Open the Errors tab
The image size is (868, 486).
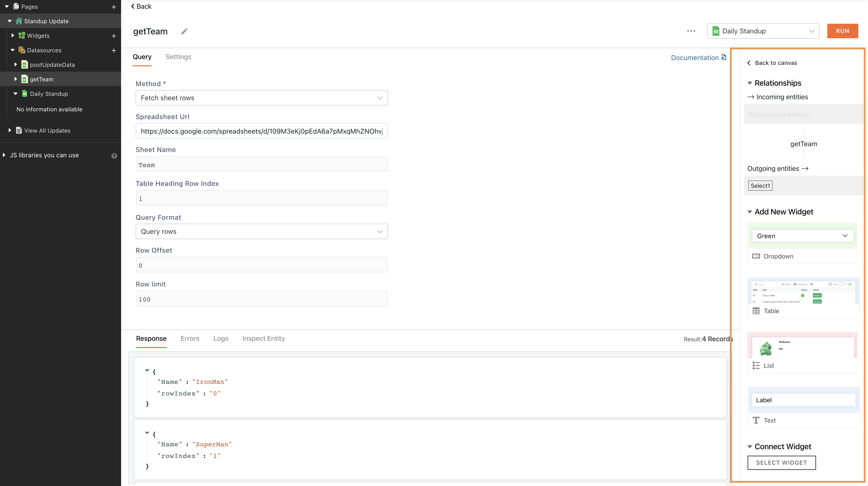pos(190,339)
